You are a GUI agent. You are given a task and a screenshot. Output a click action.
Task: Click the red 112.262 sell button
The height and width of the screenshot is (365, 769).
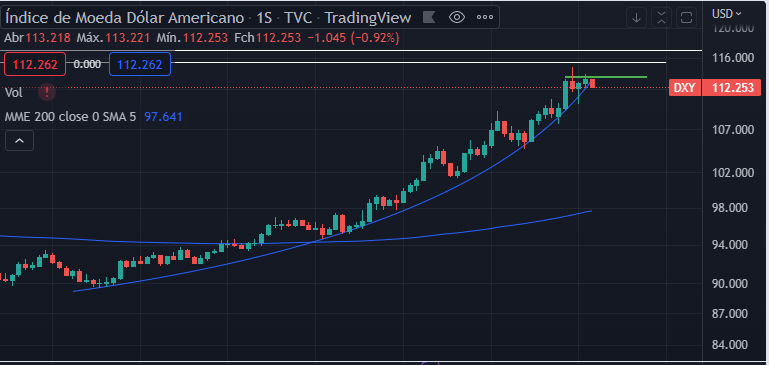[x=35, y=64]
